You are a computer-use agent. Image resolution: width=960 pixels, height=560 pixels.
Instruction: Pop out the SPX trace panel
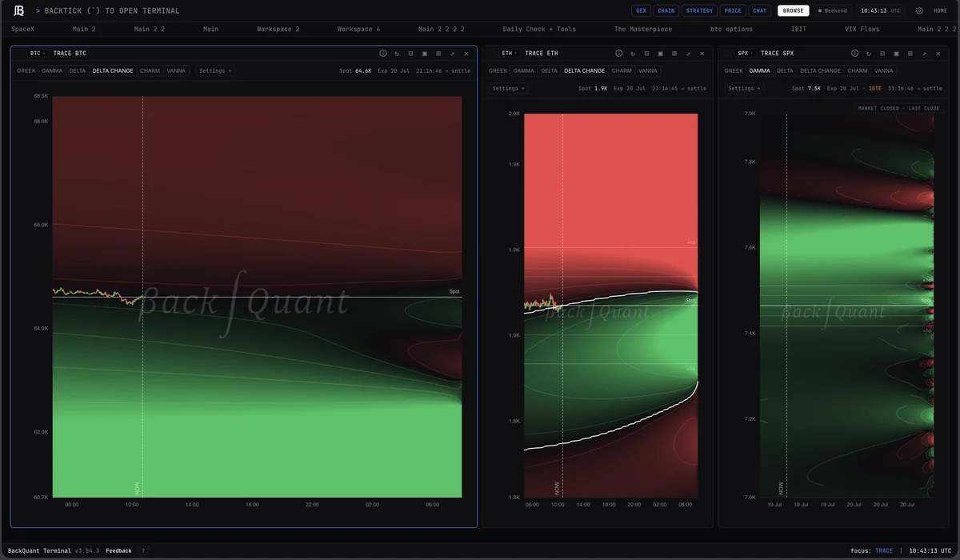pos(924,54)
